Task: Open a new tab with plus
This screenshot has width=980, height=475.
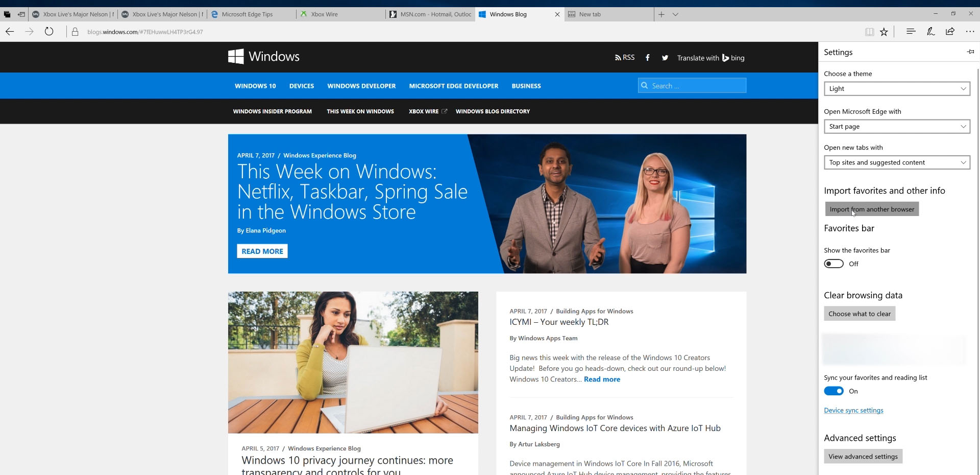Action: [x=661, y=14]
